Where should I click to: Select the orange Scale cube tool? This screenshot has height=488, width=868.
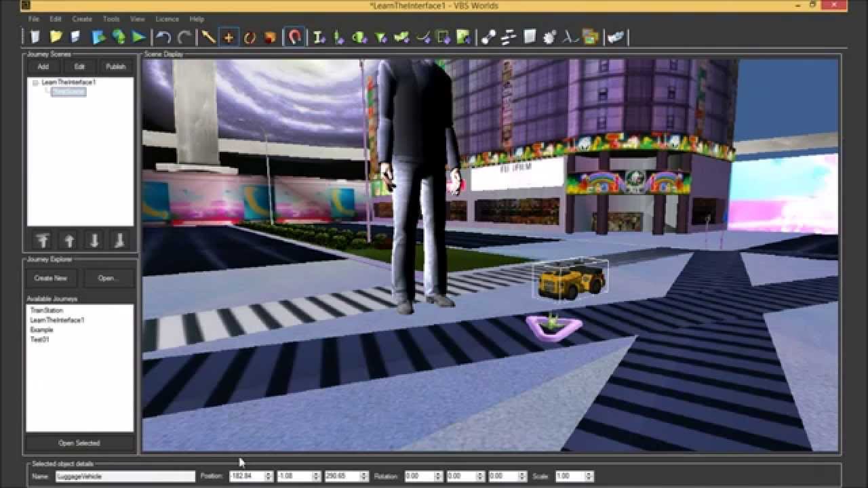coord(270,37)
